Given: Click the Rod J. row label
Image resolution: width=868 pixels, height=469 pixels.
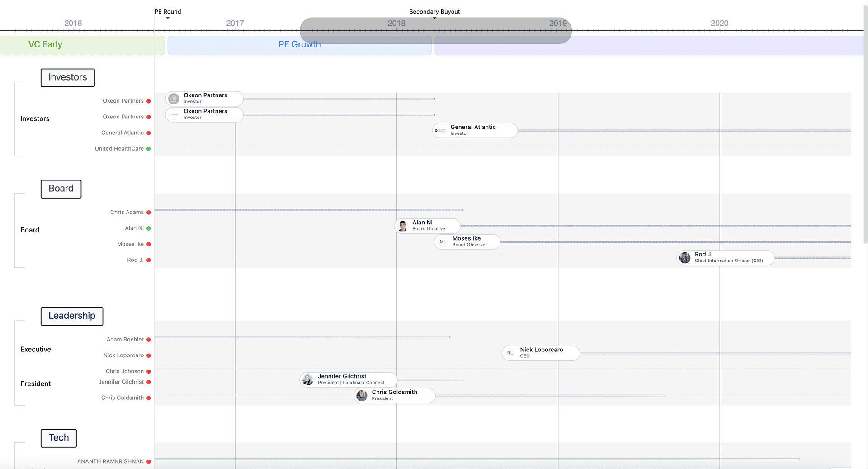Looking at the screenshot, I should coord(135,260).
